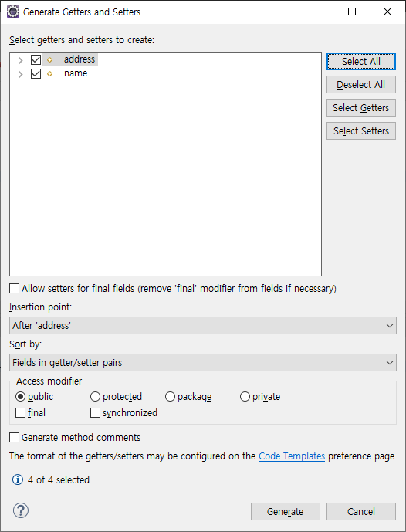This screenshot has height=532, width=406.
Task: Open the Sort by dropdown
Action: tap(203, 362)
